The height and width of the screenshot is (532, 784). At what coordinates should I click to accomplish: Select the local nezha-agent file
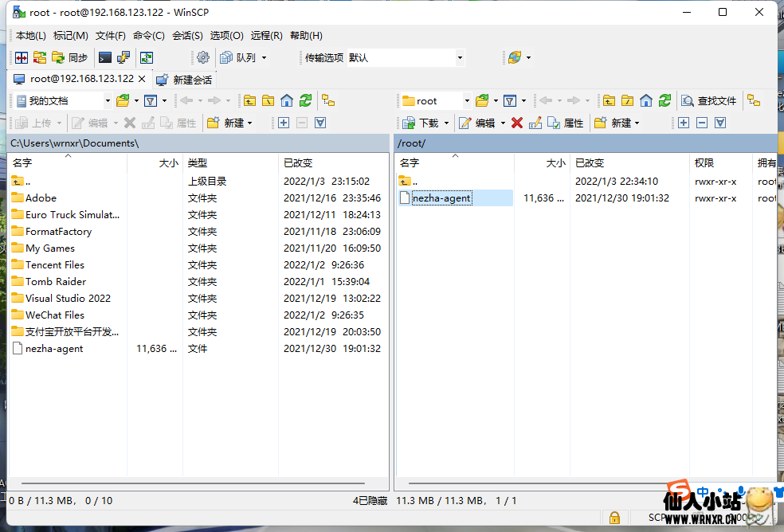point(54,349)
